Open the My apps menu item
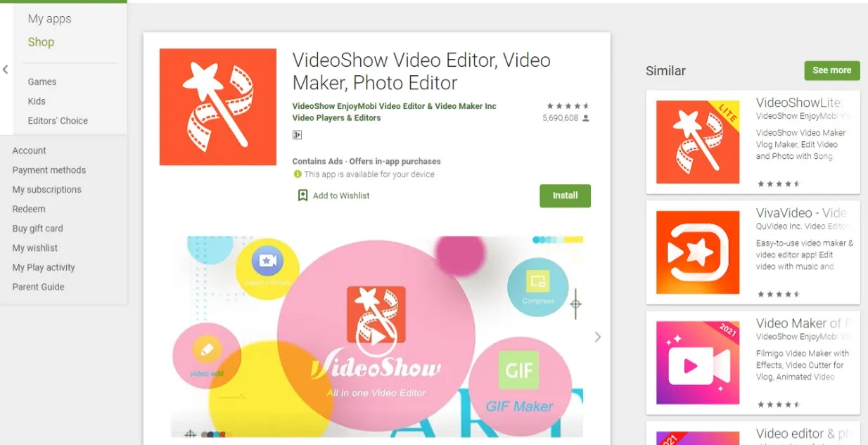The width and height of the screenshot is (868, 445). [49, 19]
